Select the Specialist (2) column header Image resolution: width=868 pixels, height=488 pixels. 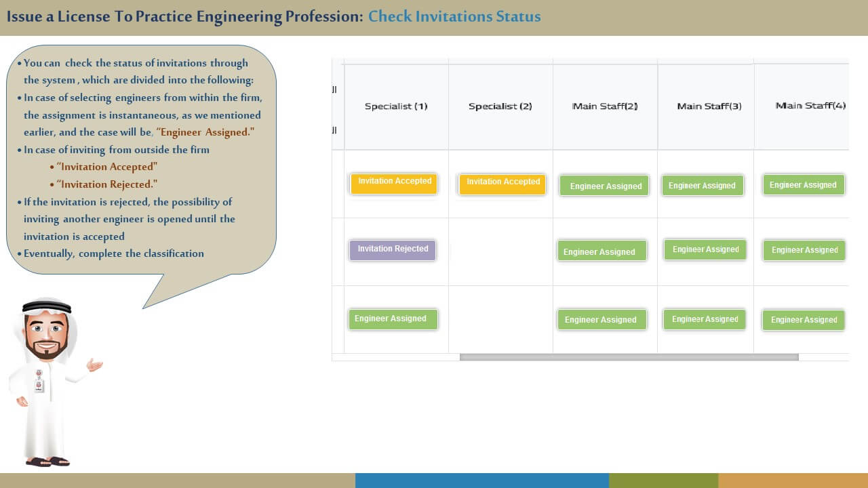click(500, 106)
